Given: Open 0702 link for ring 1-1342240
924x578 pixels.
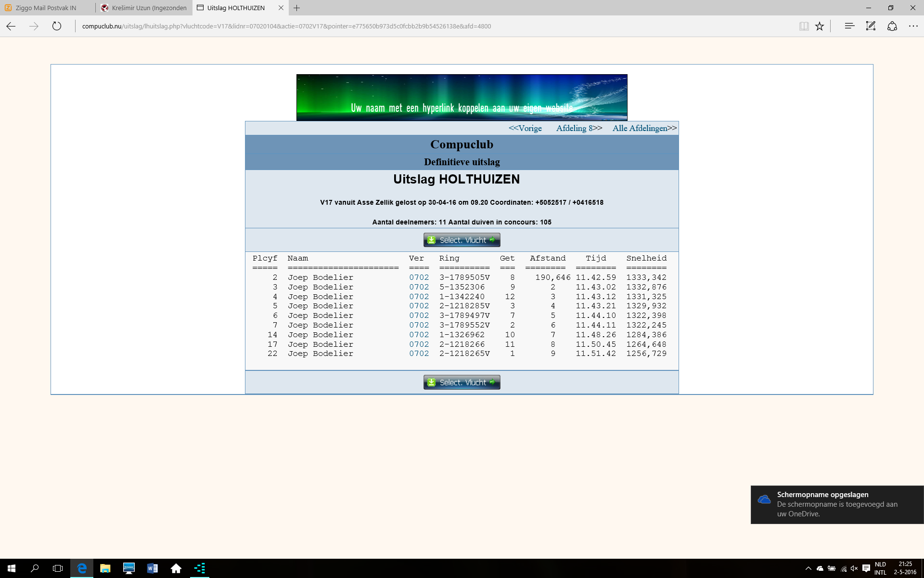Looking at the screenshot, I should (x=419, y=297).
